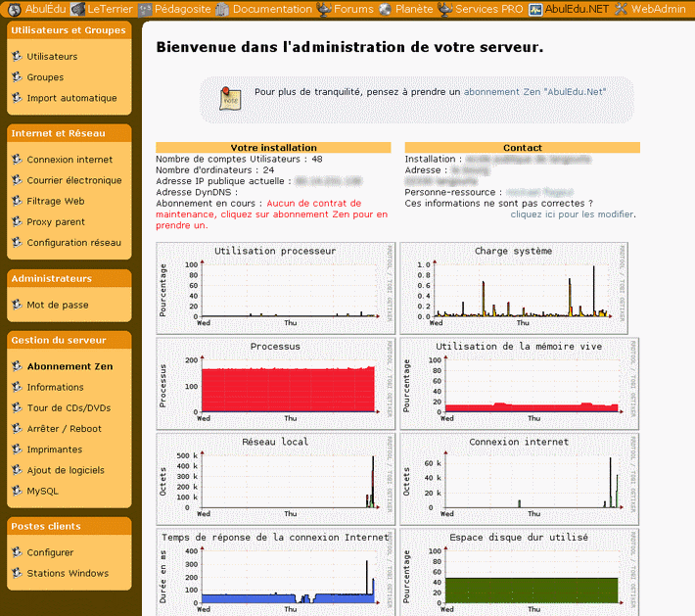Open Arrêter / Reboot page

pos(64,429)
